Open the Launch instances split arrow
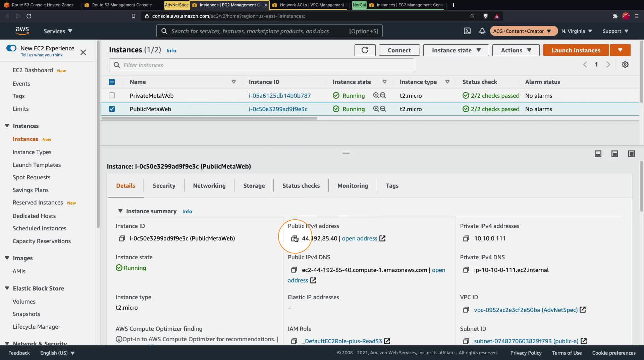Viewport: 644px width, 360px height. click(x=620, y=50)
